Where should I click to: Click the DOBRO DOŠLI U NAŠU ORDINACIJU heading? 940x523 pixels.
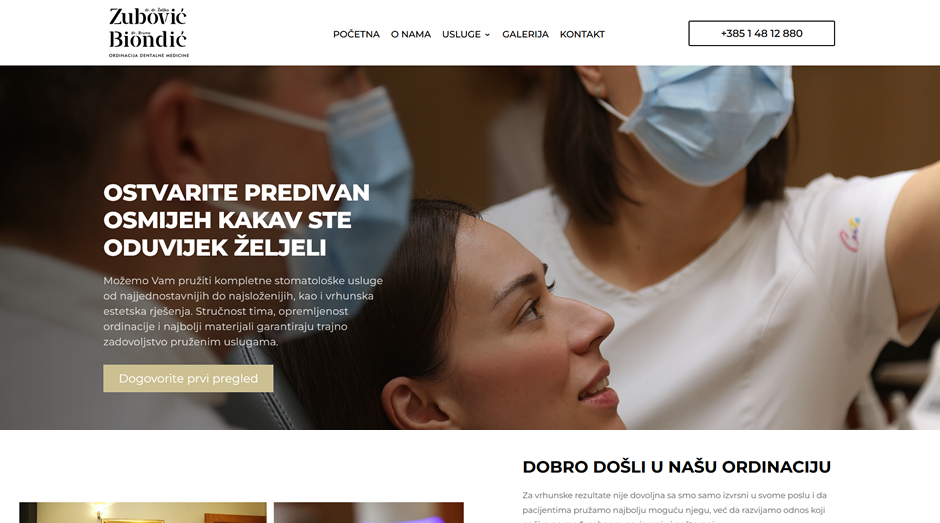pyautogui.click(x=676, y=467)
